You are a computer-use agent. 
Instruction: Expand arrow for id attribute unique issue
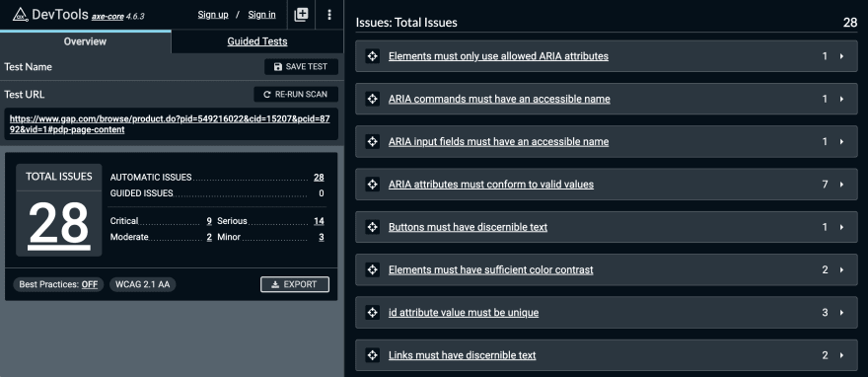pos(841,312)
